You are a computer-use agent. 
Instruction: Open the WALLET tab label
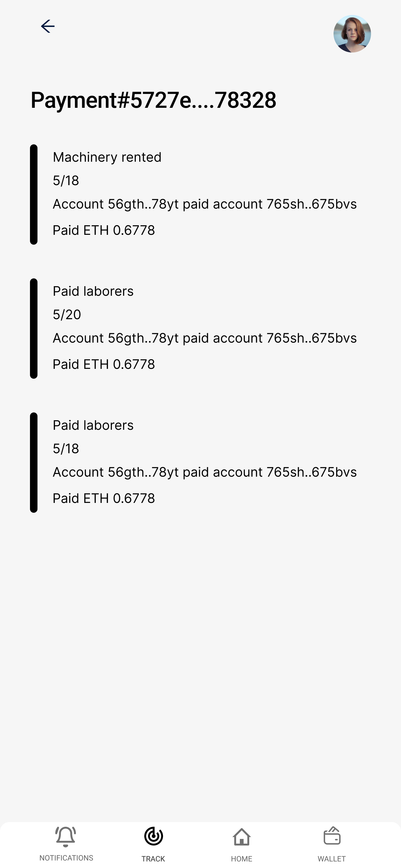pyautogui.click(x=332, y=859)
